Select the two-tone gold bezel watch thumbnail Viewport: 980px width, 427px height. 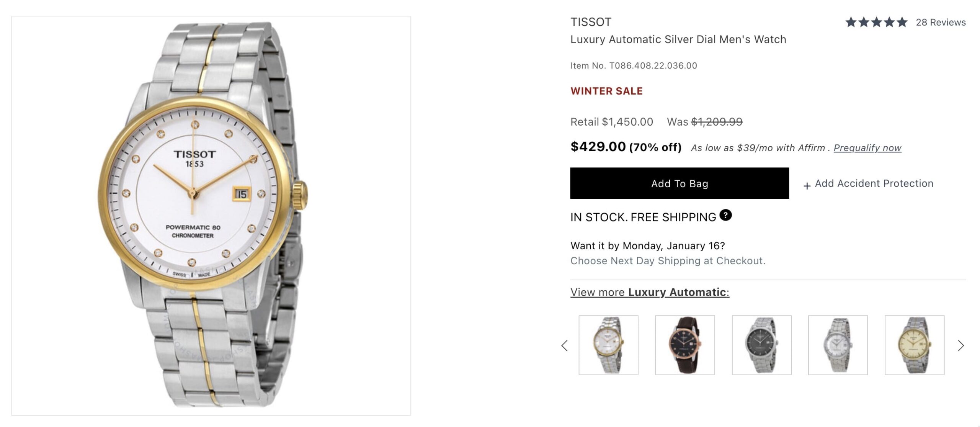point(608,345)
